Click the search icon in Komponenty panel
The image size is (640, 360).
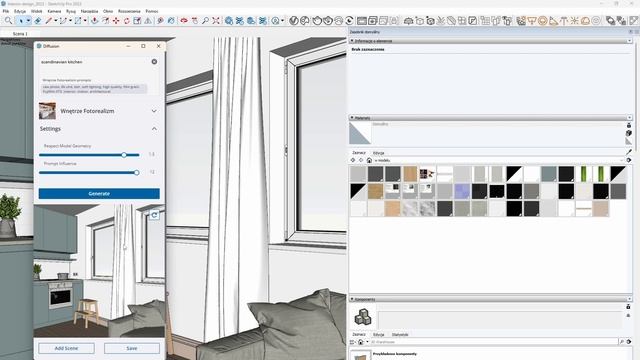622,342
